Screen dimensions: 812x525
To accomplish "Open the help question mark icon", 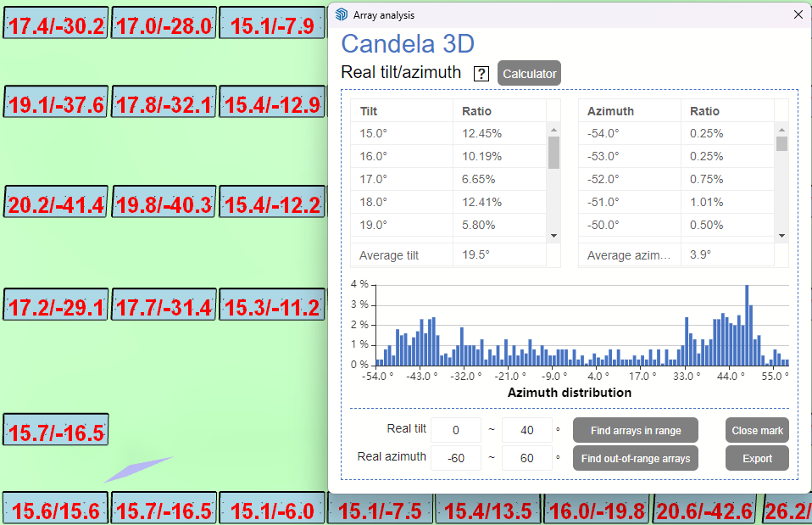I will click(x=481, y=74).
